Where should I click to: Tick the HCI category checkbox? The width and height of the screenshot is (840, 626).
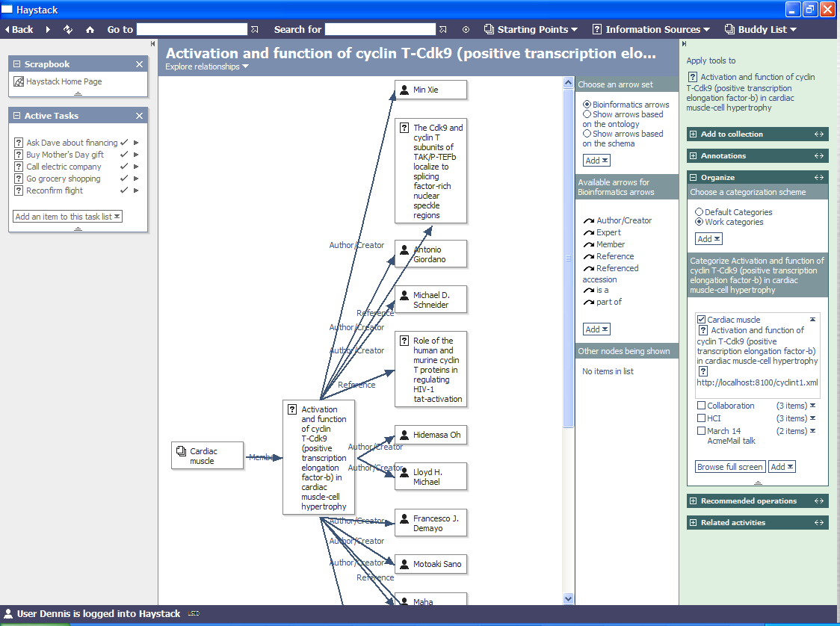tap(701, 418)
